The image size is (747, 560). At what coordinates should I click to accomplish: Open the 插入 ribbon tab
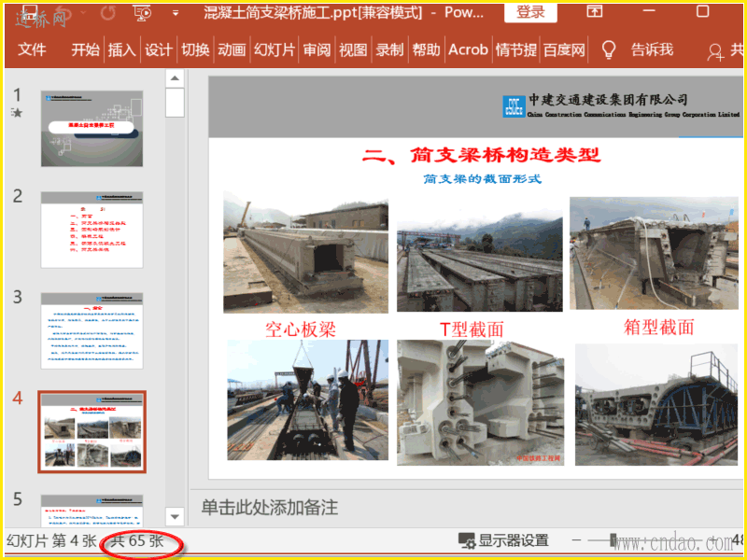(122, 49)
